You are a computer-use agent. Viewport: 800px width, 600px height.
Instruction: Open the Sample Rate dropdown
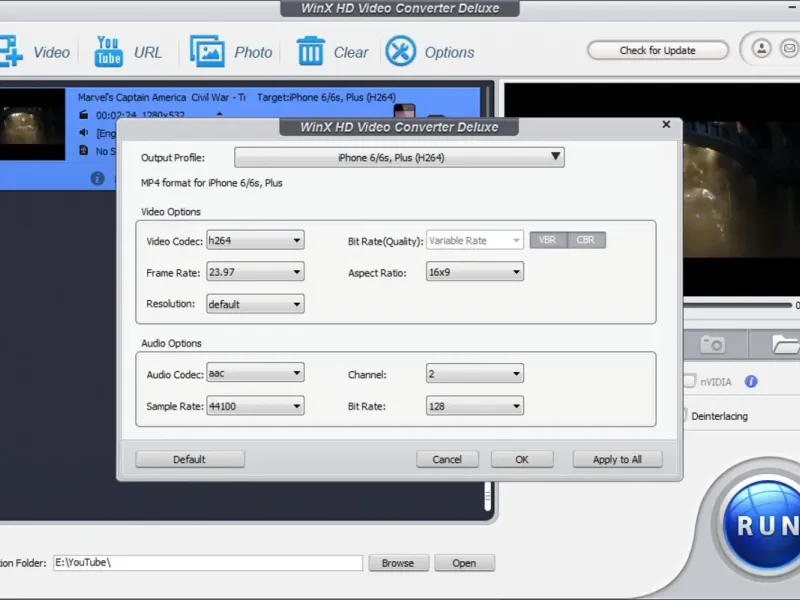[255, 406]
